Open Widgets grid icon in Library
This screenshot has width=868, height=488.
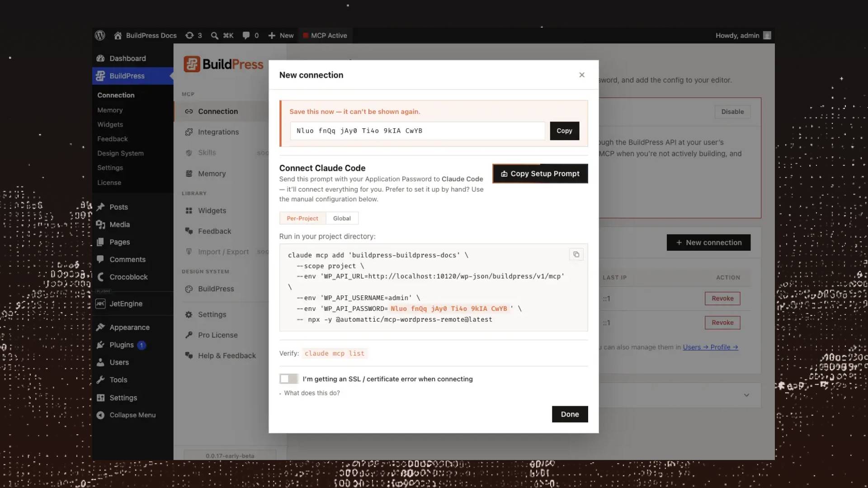click(x=189, y=211)
